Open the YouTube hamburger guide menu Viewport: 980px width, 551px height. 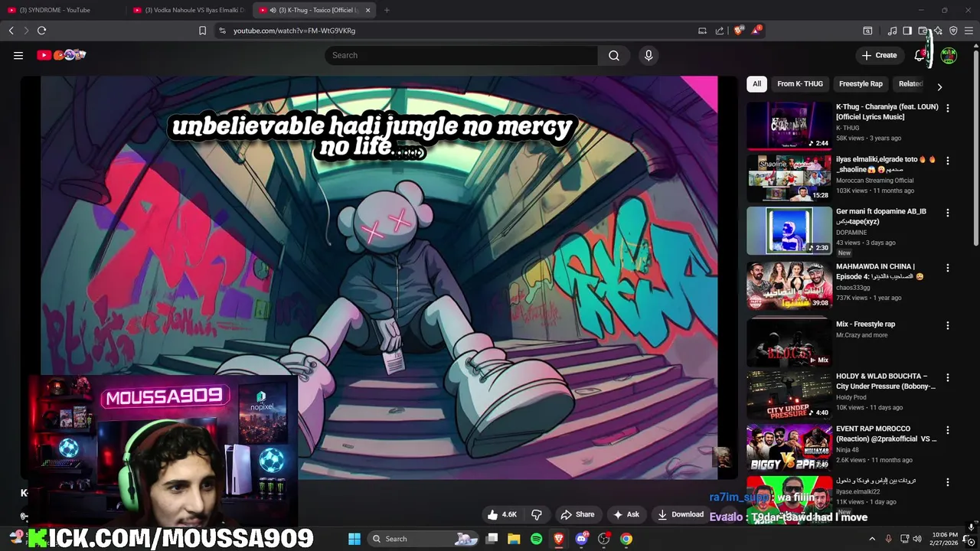18,55
